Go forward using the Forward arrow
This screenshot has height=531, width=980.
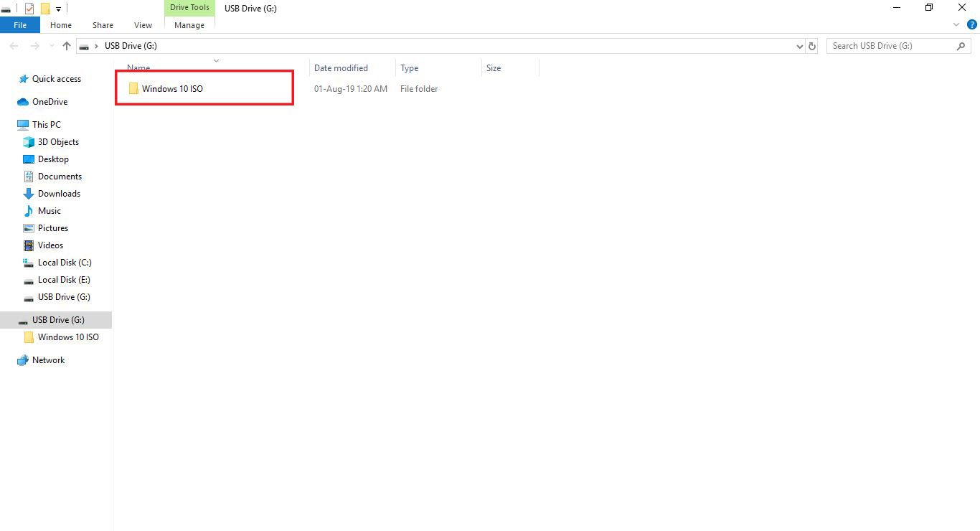[35, 46]
